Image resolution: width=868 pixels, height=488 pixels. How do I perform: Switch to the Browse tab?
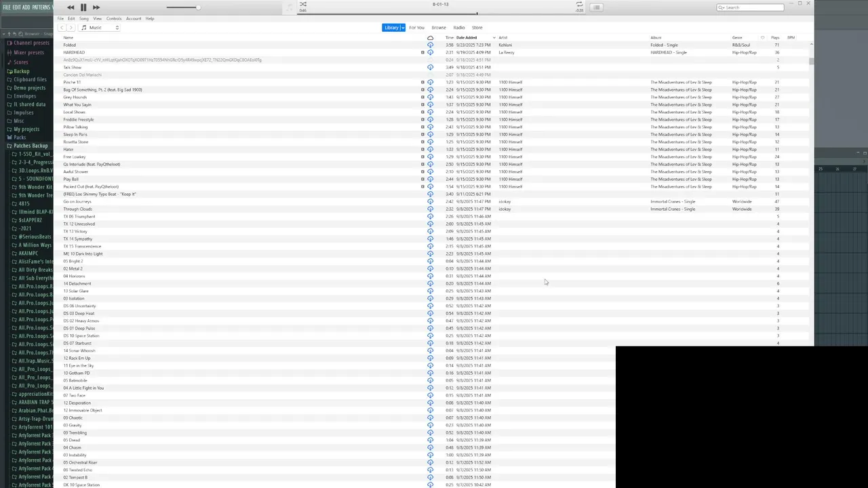pyautogui.click(x=439, y=28)
